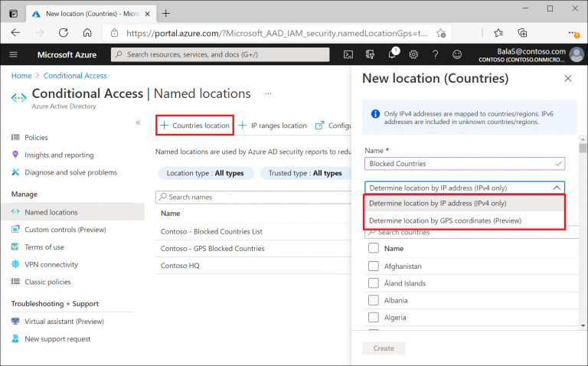Screen dimensions: 588x366
Task: Select Named locations in the menu
Action: click(73, 212)
